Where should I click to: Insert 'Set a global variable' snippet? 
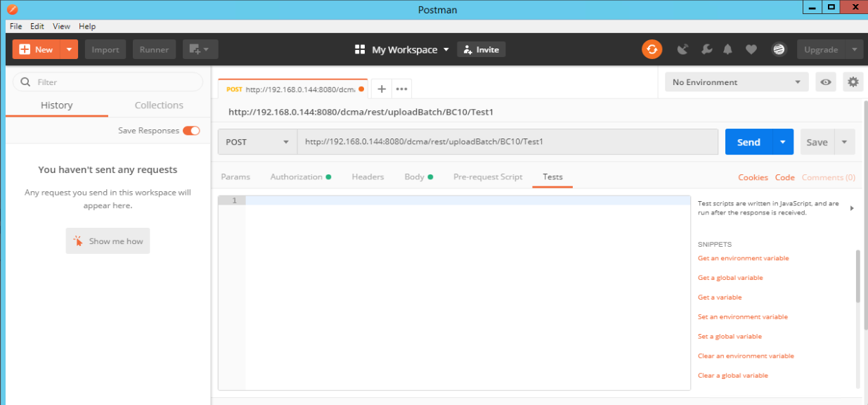click(730, 337)
